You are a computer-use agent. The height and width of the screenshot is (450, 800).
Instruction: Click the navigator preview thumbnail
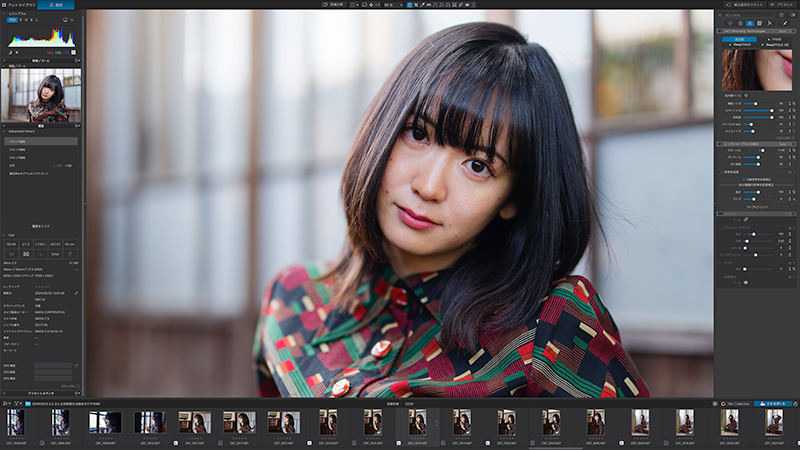click(x=41, y=95)
